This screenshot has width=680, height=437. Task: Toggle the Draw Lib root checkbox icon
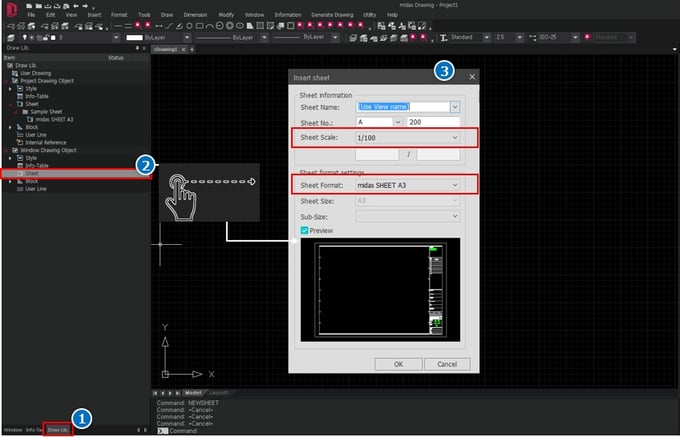click(x=11, y=65)
